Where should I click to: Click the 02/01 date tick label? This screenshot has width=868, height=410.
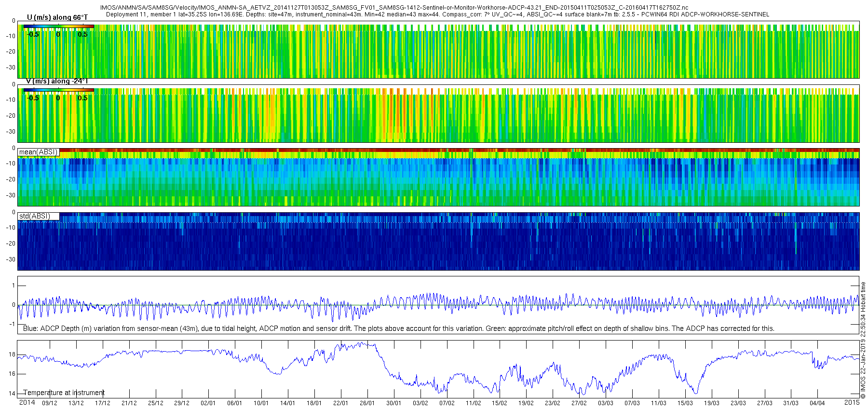tap(208, 403)
